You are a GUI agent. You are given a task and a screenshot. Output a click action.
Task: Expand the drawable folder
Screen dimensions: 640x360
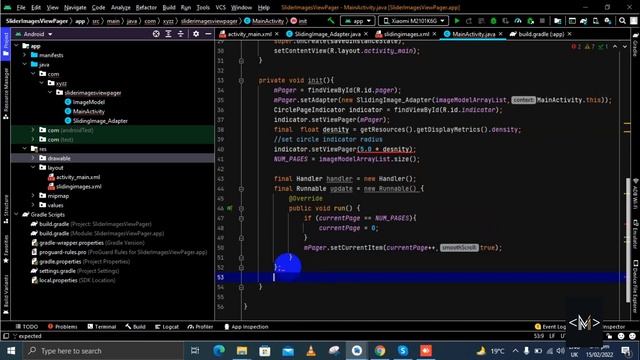click(x=33, y=158)
